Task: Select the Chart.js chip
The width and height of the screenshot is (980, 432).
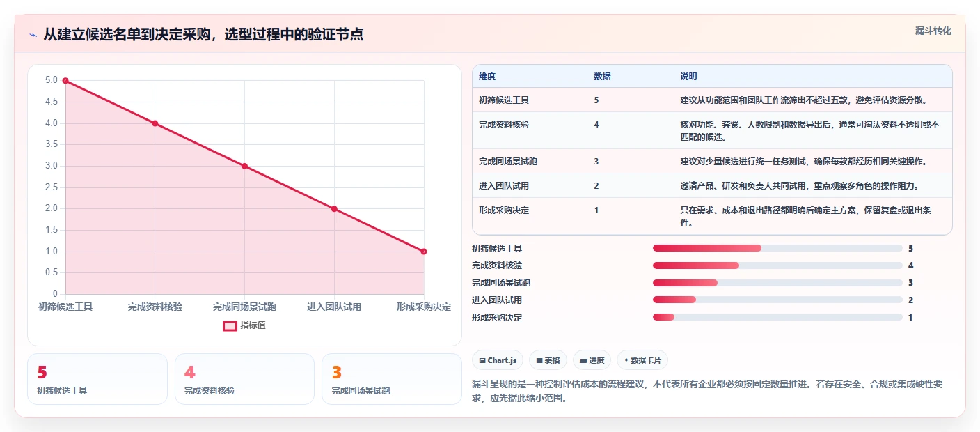Action: [498, 360]
